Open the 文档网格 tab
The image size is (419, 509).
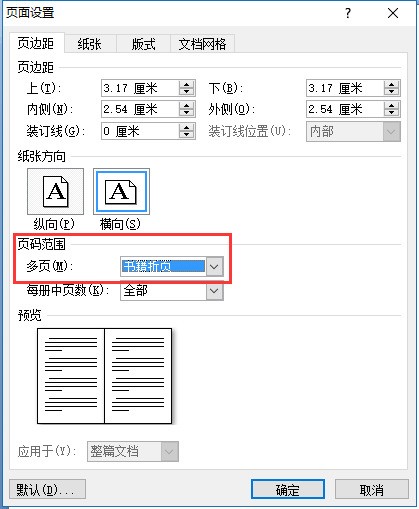202,44
